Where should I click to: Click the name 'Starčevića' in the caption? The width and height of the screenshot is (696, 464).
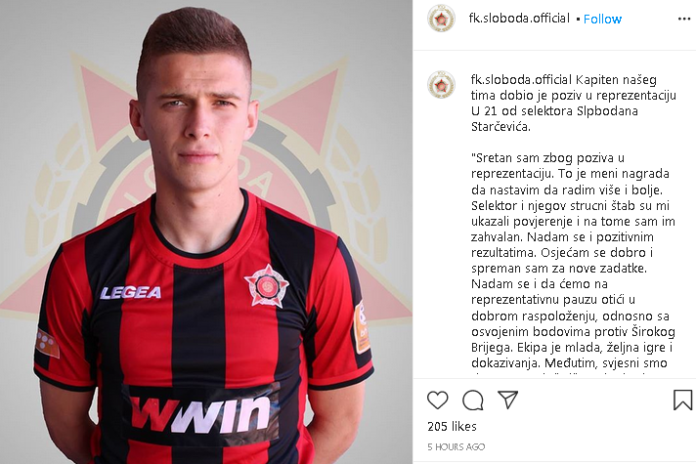(501, 127)
